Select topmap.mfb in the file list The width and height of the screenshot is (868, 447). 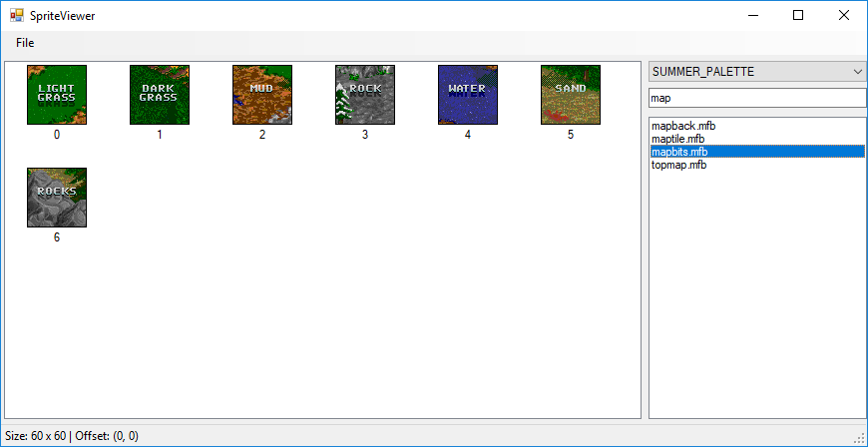coord(757,165)
